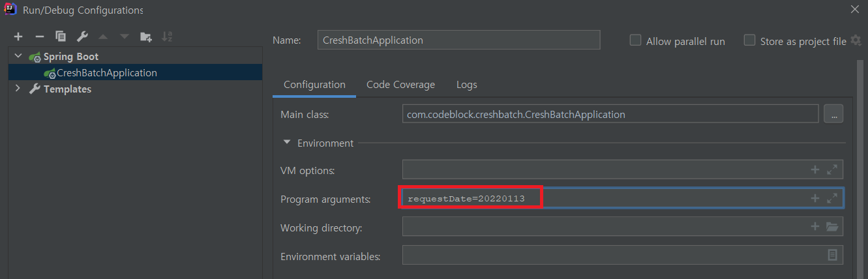
Task: Add new configuration with plus icon
Action: [18, 37]
